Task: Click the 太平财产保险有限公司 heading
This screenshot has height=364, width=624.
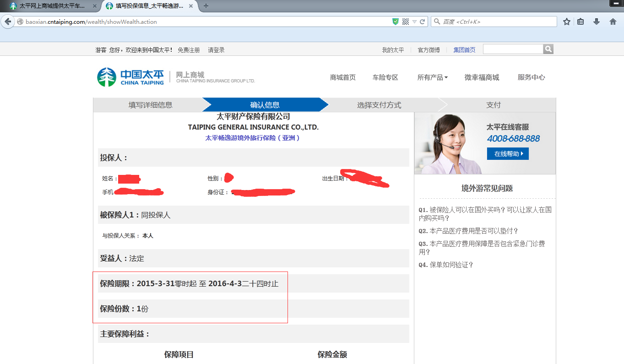Action: pyautogui.click(x=253, y=117)
